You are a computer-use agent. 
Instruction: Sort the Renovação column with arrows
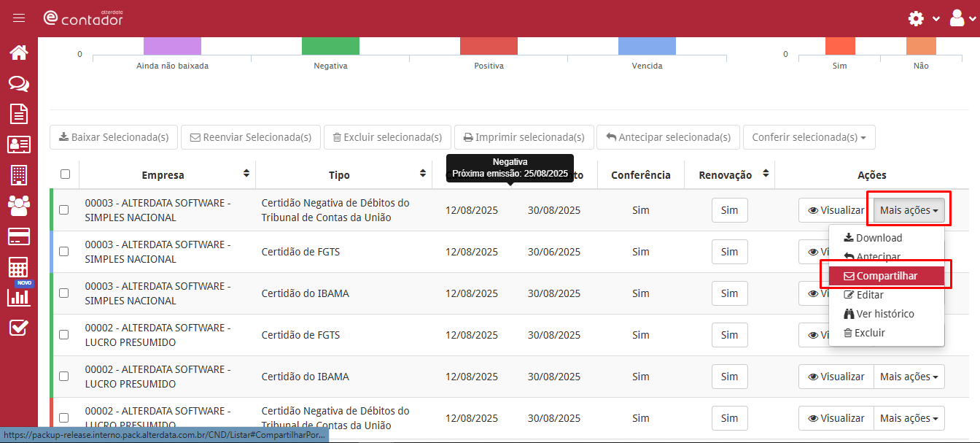[x=766, y=174]
